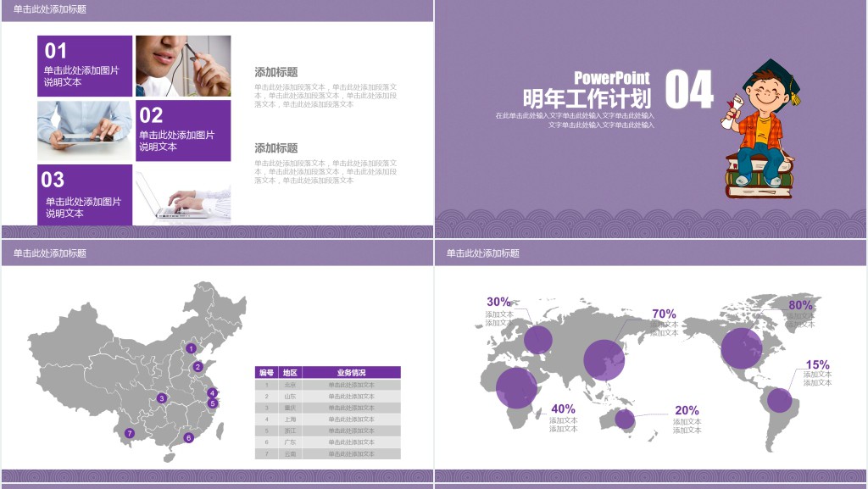Click the purple 01 caption block
Viewport: 868px width, 489px height.
pos(85,66)
